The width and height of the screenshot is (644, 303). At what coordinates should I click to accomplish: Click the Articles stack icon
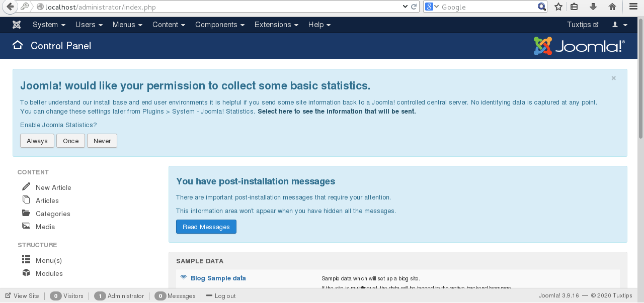[x=26, y=199]
